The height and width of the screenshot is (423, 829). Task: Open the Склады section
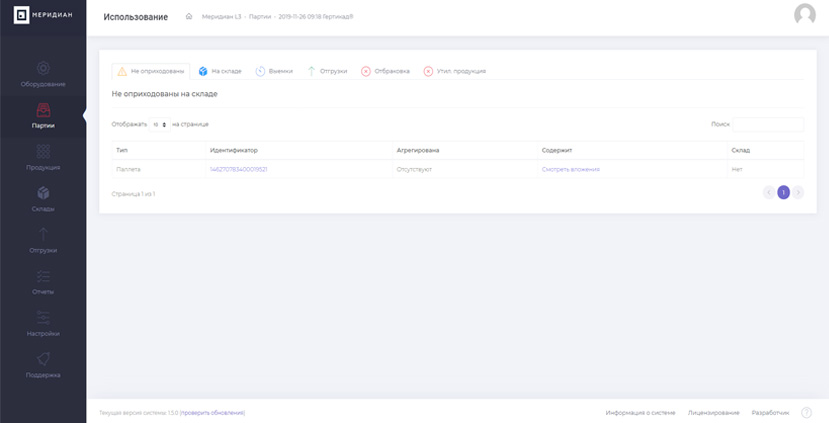click(x=43, y=199)
